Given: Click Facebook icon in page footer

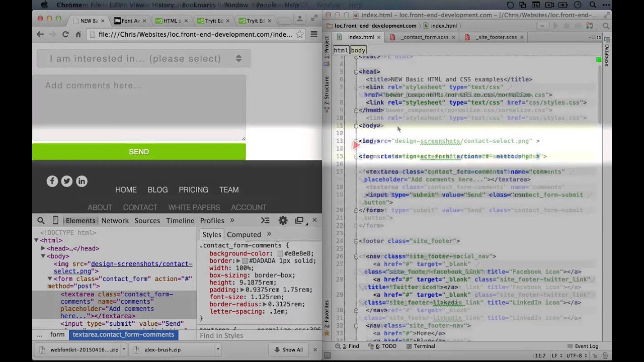Looking at the screenshot, I should [52, 182].
